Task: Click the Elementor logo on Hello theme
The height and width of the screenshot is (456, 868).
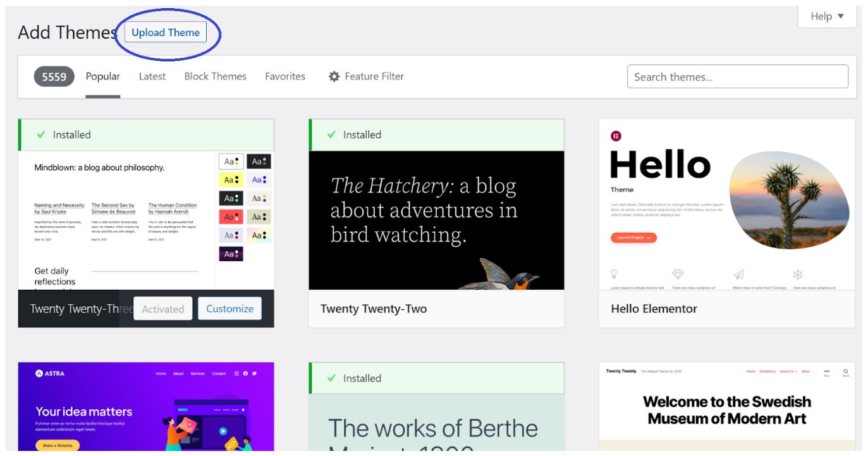Action: [616, 136]
